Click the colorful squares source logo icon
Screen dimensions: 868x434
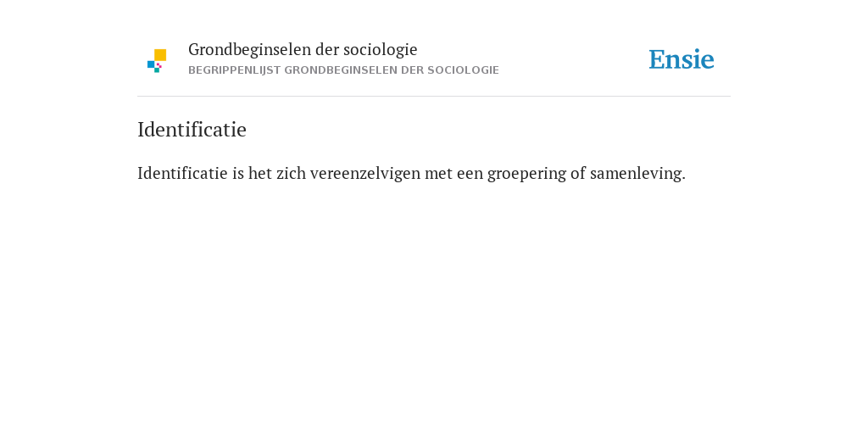157,61
